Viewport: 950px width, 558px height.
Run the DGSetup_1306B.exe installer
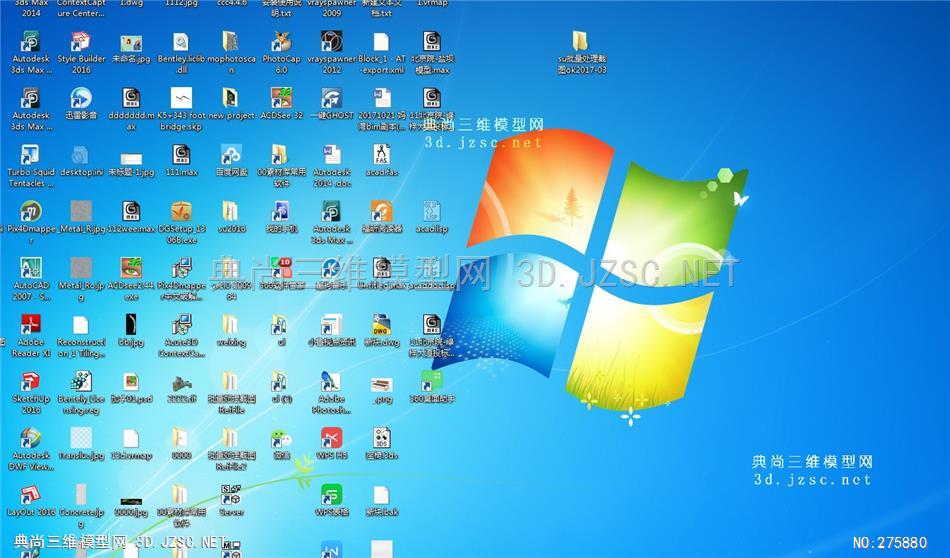181,211
